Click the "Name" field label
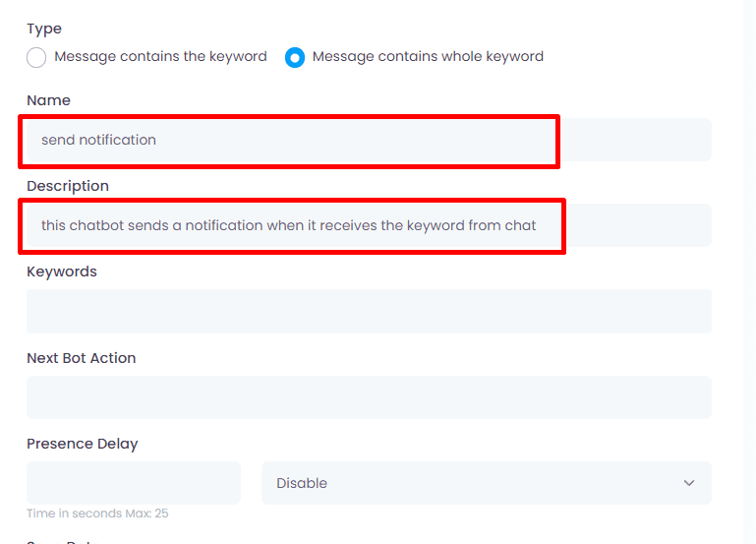756x544 pixels. 48,100
